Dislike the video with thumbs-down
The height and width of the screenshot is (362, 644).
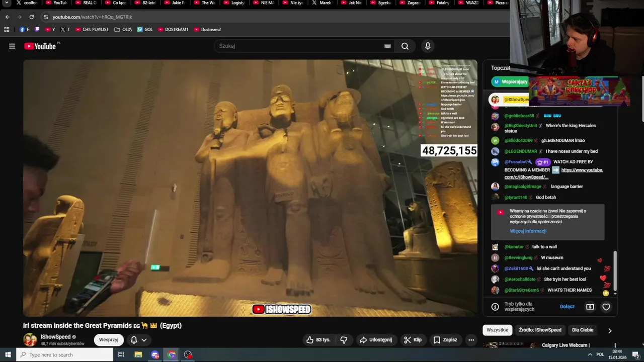pyautogui.click(x=344, y=340)
